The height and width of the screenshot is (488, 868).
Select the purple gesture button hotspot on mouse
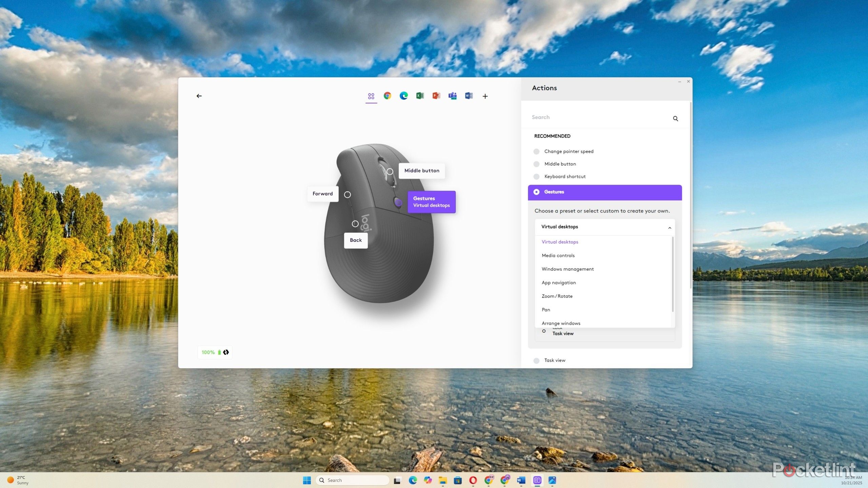tap(398, 202)
